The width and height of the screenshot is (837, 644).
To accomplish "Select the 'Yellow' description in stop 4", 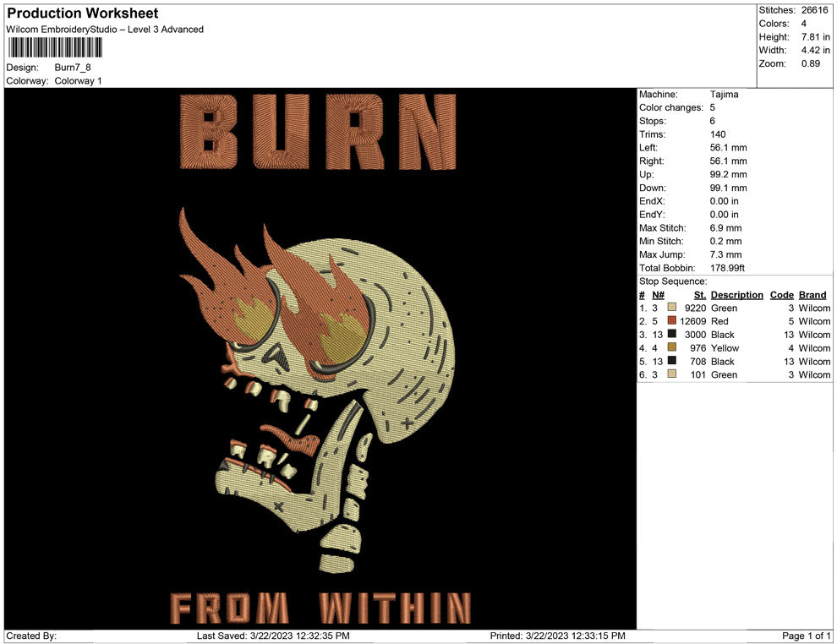I will 725,348.
